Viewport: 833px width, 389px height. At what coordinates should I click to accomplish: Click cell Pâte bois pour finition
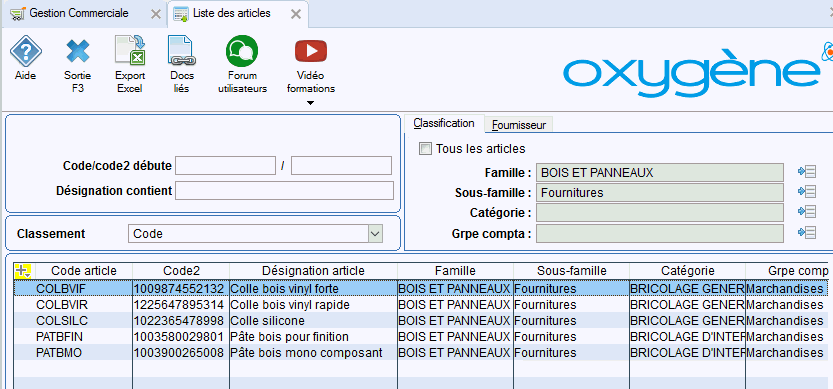(313, 336)
